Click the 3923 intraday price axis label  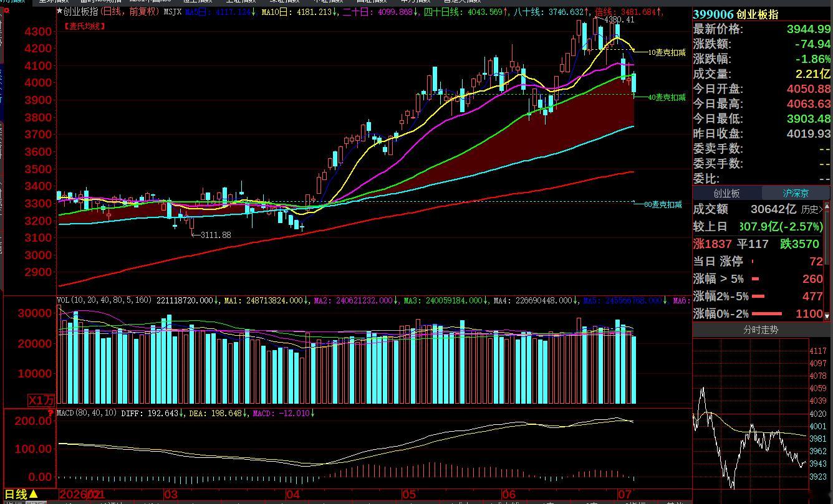(x=818, y=477)
